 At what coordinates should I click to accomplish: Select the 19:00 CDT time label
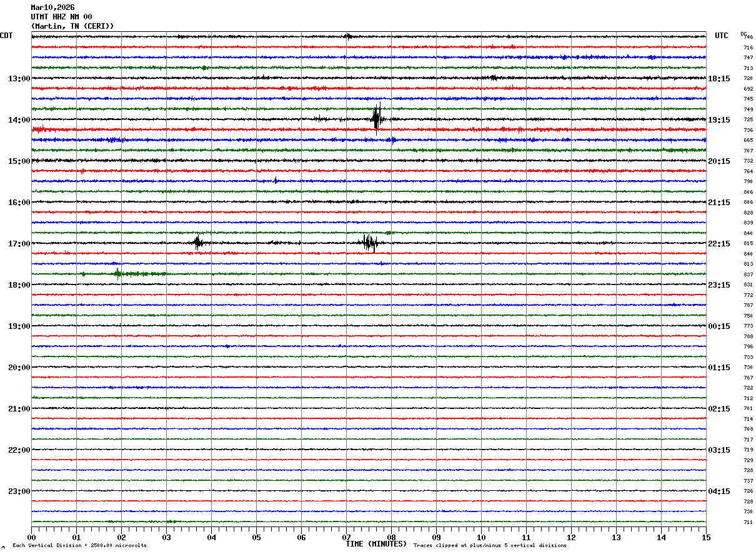19,326
